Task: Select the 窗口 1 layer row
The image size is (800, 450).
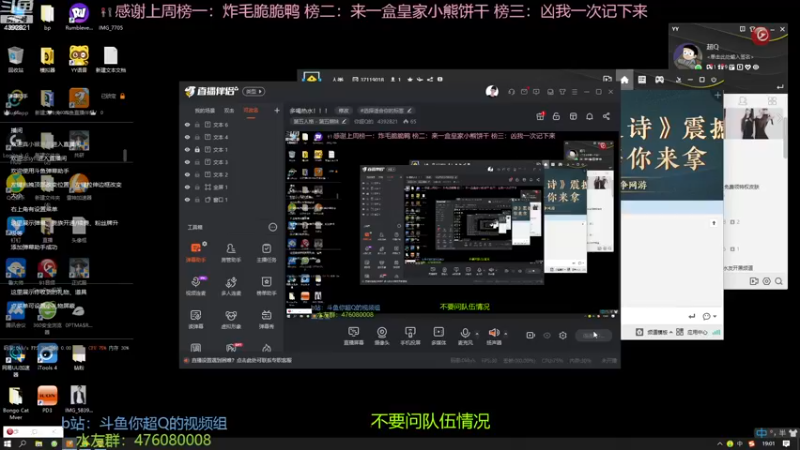Action: coord(231,199)
